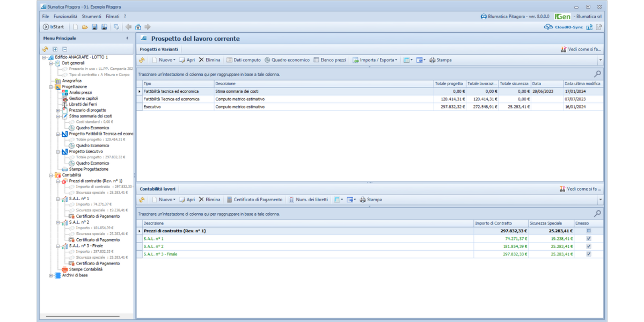Open the Importa / Esporta dropdown
Image resolution: width=644 pixels, height=322 pixels.
coord(375,60)
